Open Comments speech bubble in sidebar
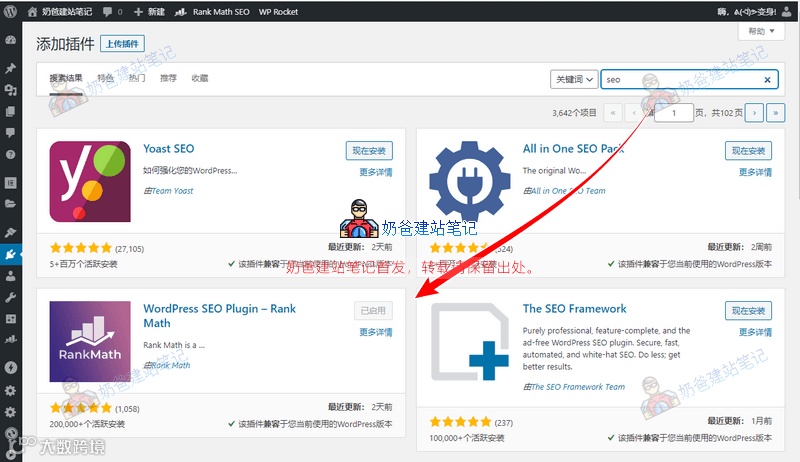800x462 pixels. tap(10, 133)
